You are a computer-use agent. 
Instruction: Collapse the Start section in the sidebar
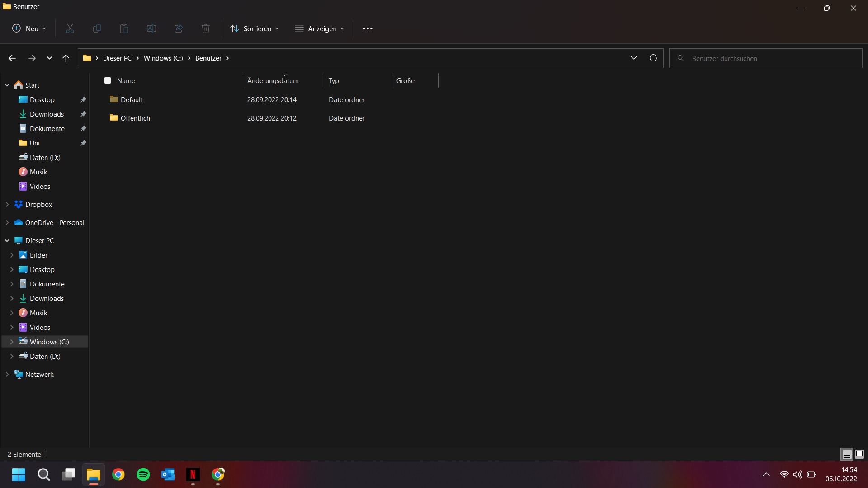click(x=7, y=85)
